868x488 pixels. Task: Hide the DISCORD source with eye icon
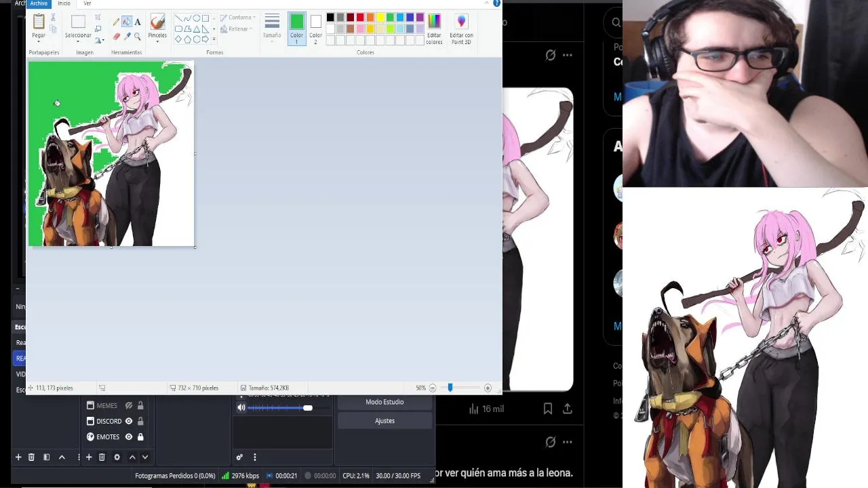click(x=129, y=421)
